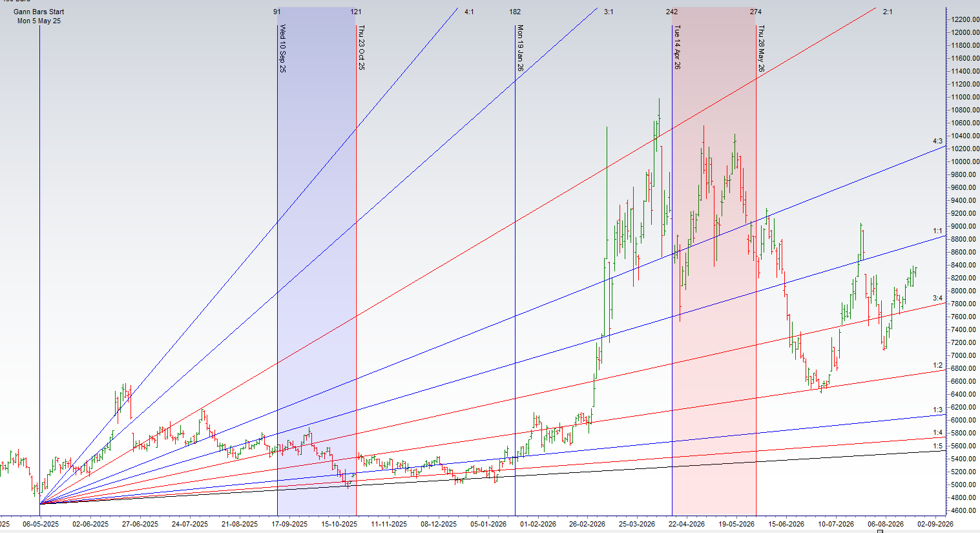Click the 08-12-2025 date on the time axis
The width and height of the screenshot is (980, 533).
[439, 524]
